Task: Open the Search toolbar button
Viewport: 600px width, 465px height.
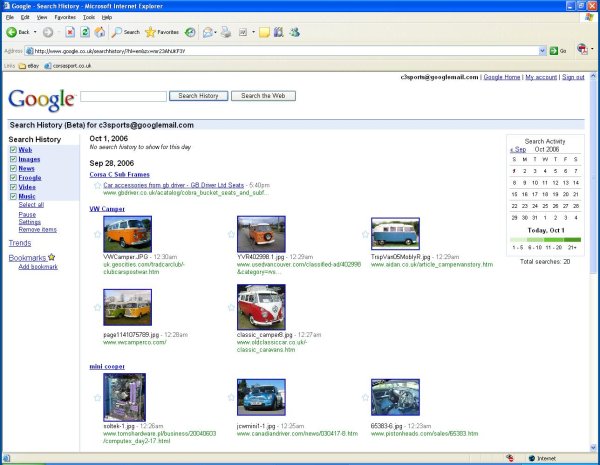Action: [x=126, y=33]
